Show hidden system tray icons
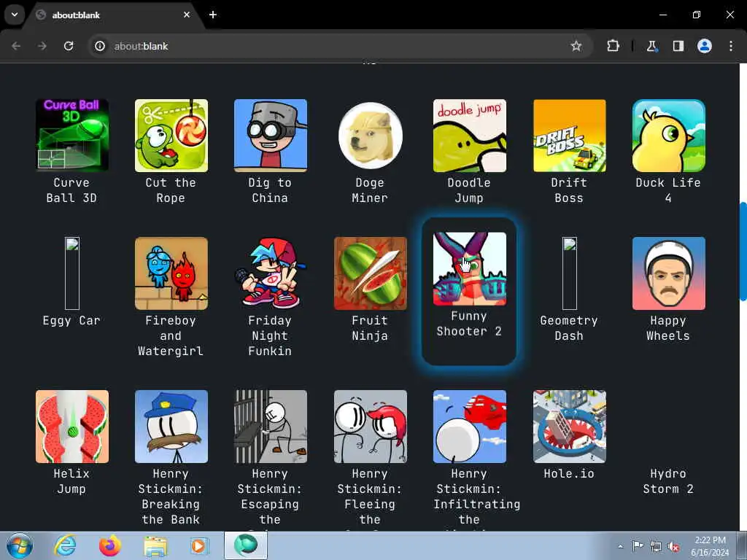The image size is (747, 560). pos(620,546)
